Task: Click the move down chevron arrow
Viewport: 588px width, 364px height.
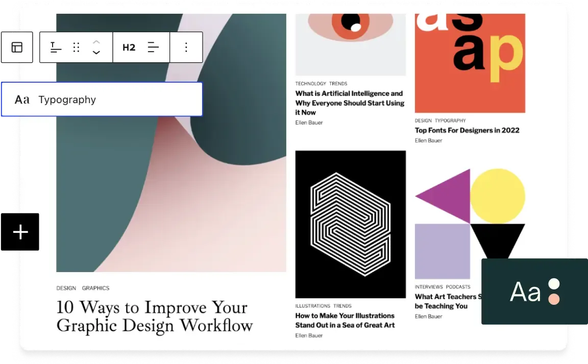Action: point(96,53)
